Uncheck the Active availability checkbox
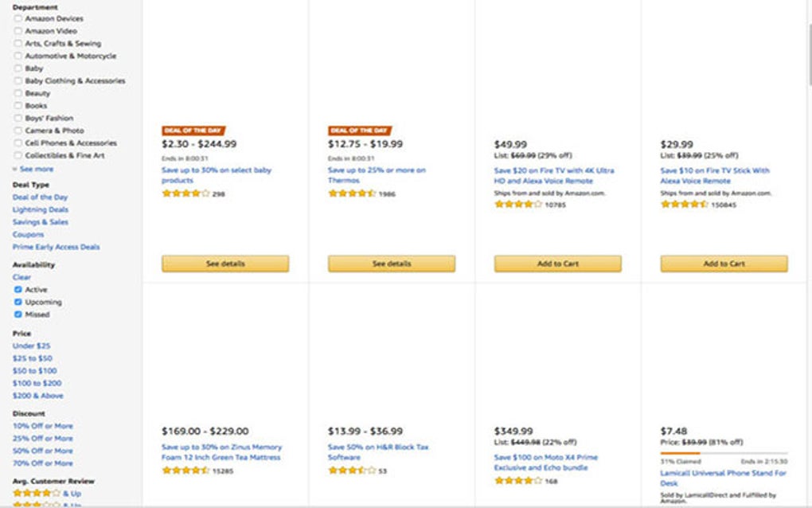This screenshot has height=508, width=812. coord(18,290)
